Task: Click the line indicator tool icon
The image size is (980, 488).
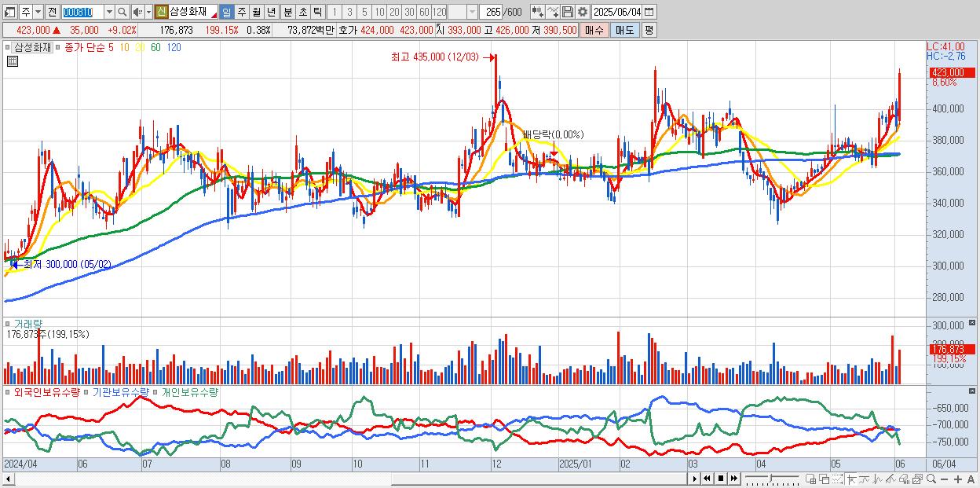Action: click(x=553, y=12)
